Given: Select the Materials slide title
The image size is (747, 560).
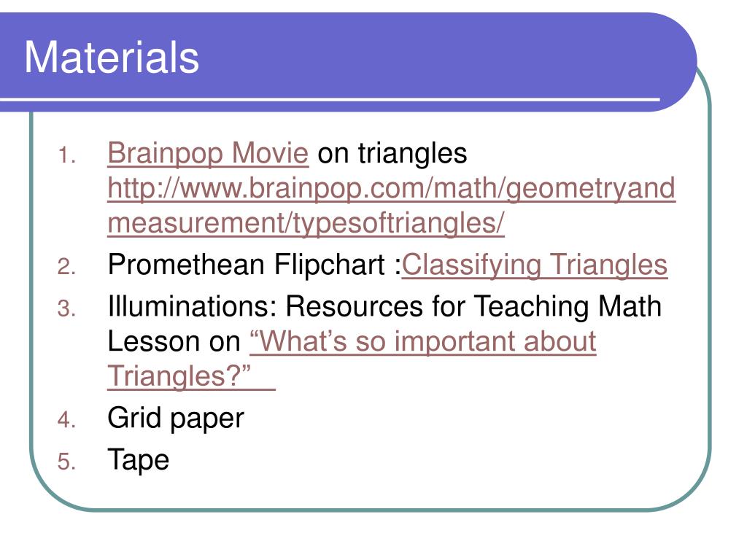Looking at the screenshot, I should 112,57.
